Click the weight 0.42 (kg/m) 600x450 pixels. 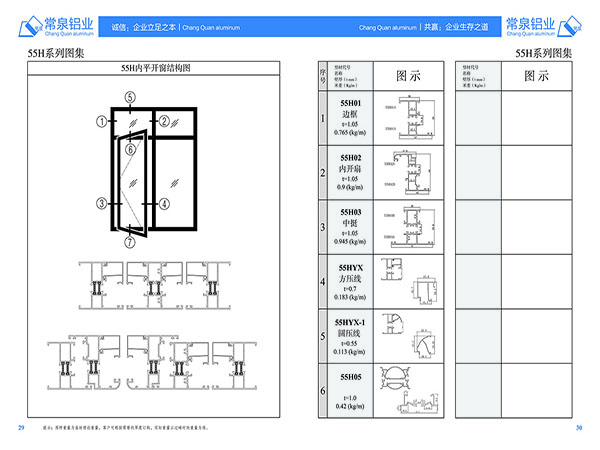point(350,406)
